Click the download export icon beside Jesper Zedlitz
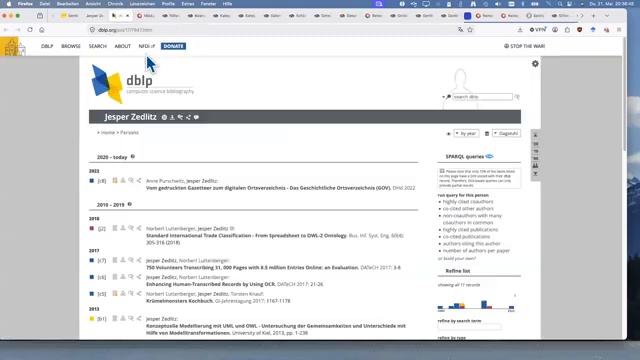 [172, 117]
